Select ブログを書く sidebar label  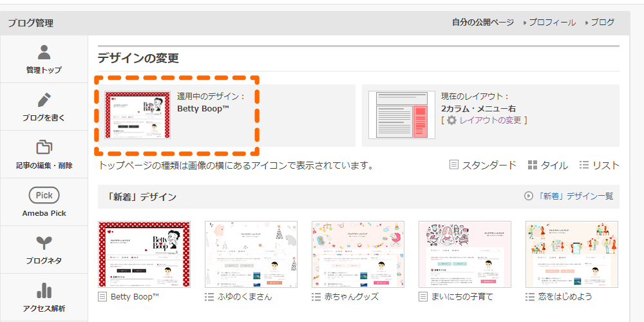click(x=44, y=118)
